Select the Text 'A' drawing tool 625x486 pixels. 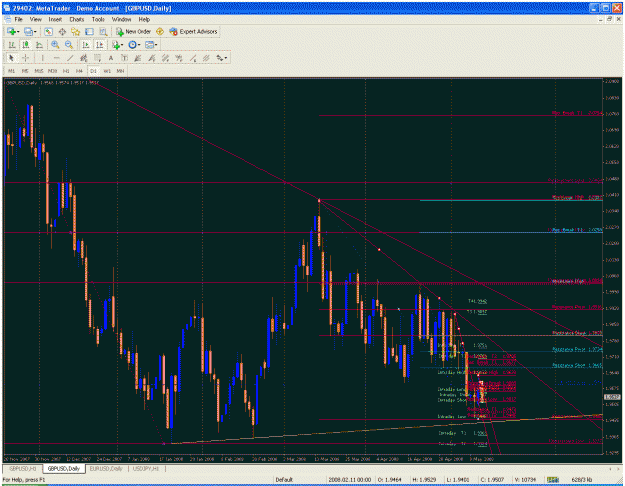111,58
